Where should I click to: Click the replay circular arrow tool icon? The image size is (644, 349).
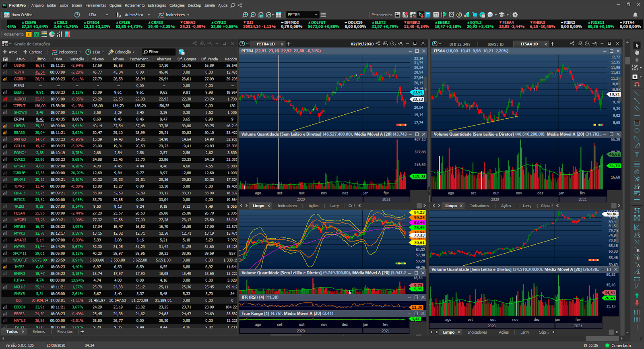[x=459, y=15]
